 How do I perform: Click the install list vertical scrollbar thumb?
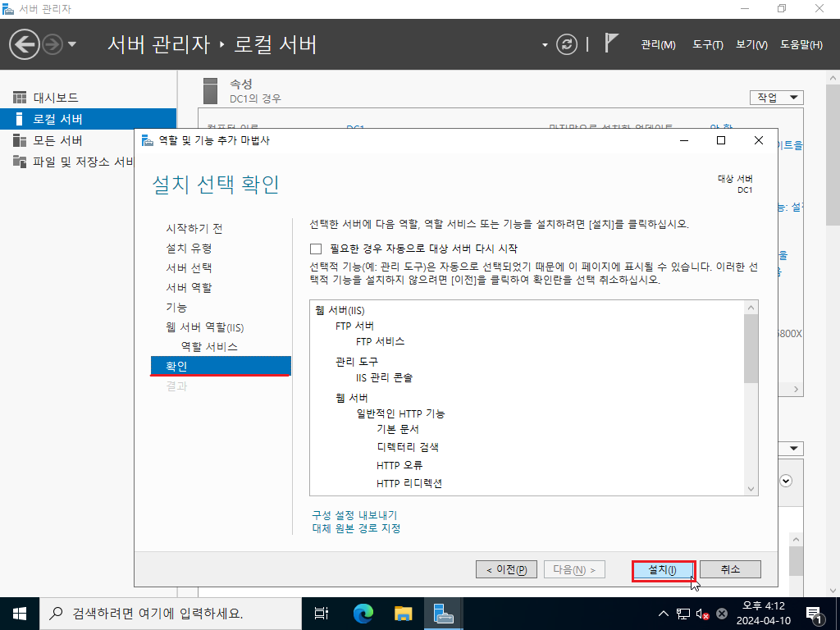pyautogui.click(x=751, y=348)
